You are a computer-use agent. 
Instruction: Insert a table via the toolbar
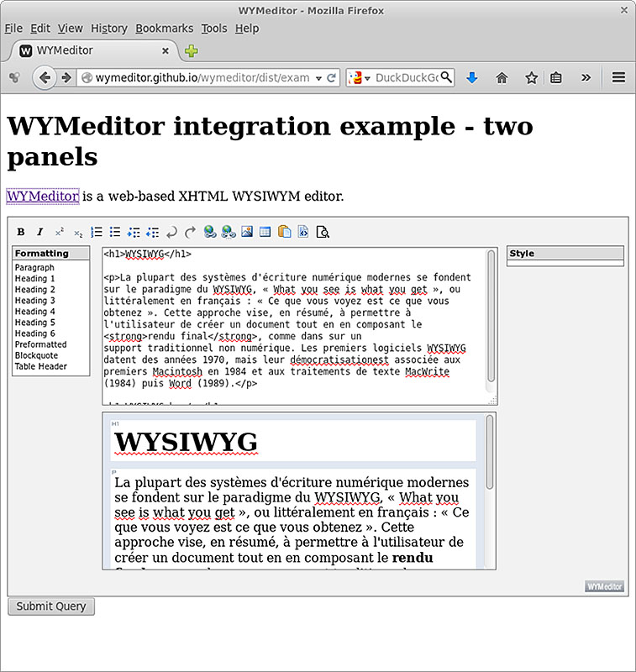pyautogui.click(x=265, y=232)
